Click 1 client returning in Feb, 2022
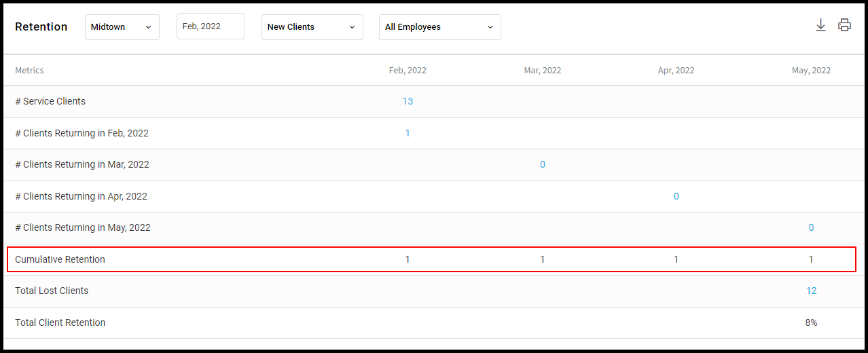Viewport: 868px width, 353px height. click(x=408, y=133)
